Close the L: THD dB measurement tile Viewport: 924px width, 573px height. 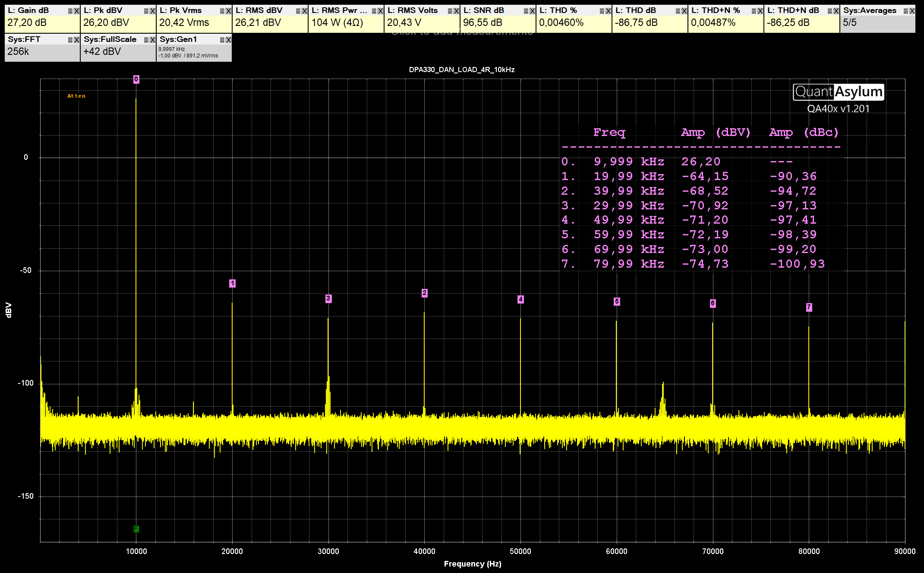tap(684, 11)
